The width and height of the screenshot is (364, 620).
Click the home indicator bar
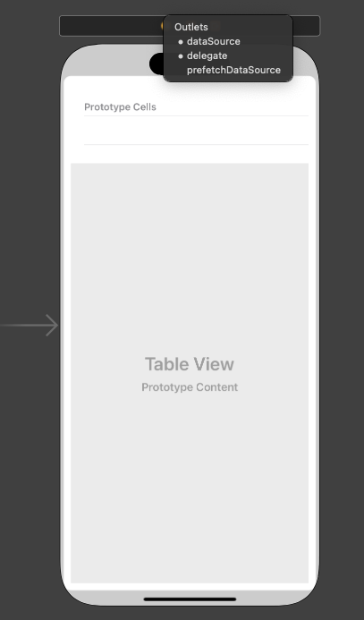(x=190, y=599)
